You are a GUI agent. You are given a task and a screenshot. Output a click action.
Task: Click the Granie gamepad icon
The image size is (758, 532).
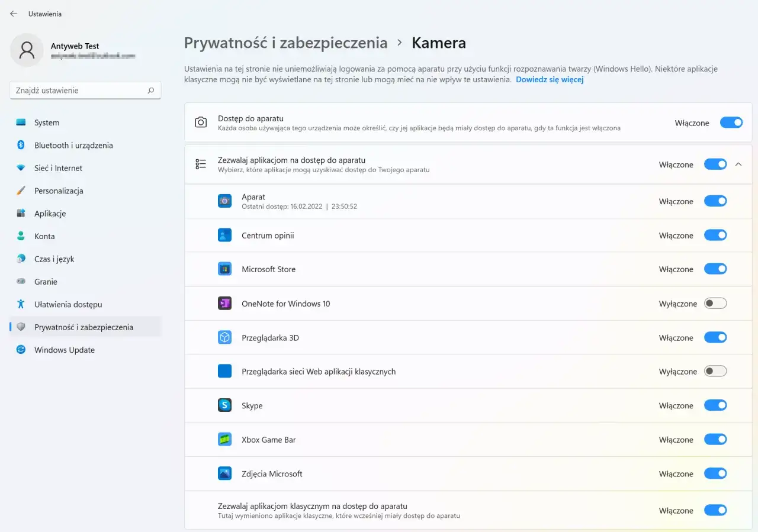click(21, 282)
